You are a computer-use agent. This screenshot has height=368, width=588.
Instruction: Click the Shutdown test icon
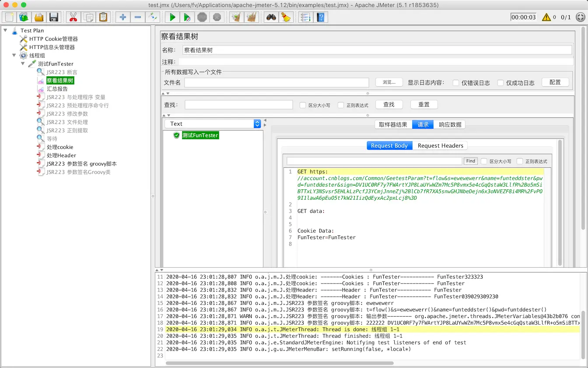pyautogui.click(x=217, y=17)
